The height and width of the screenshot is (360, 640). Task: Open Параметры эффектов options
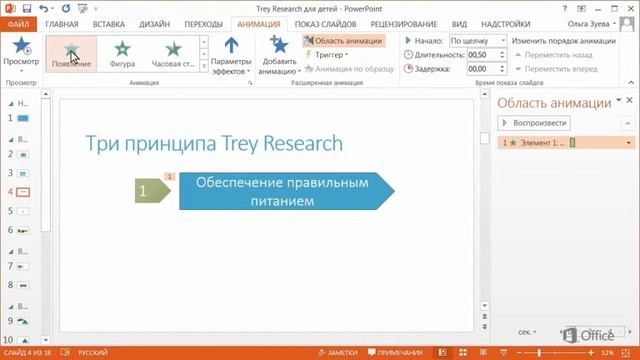[x=231, y=56]
